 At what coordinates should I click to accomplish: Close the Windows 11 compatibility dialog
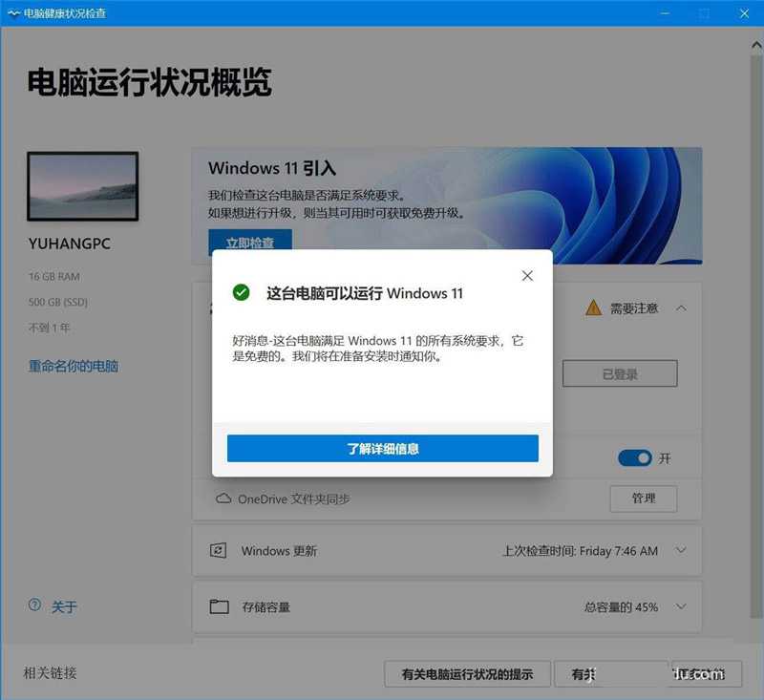pos(527,276)
